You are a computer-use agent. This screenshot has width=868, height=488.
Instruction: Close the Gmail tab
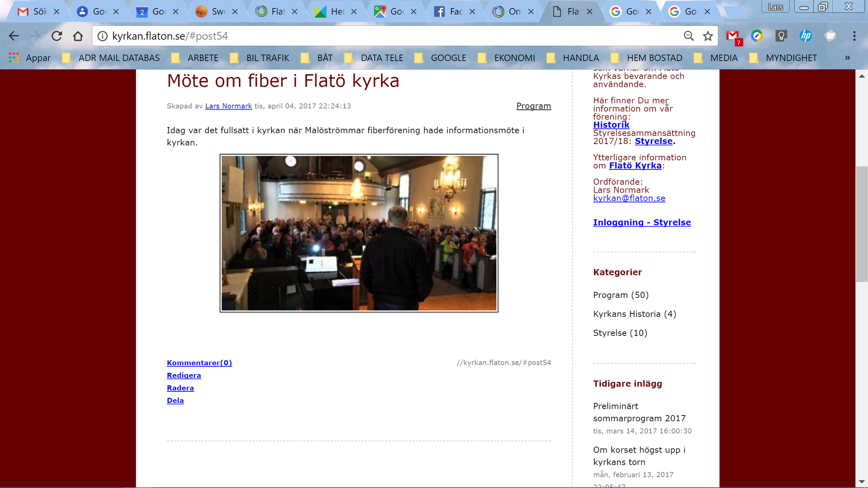[x=56, y=12]
